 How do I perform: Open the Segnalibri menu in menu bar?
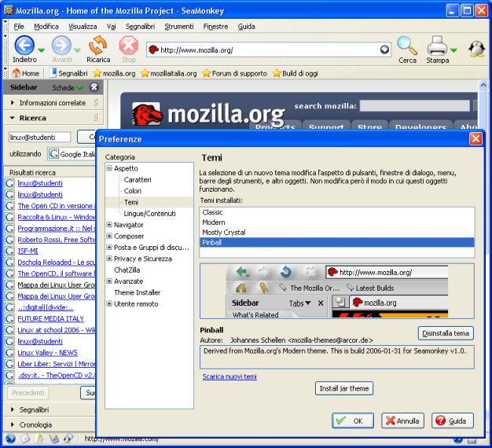(140, 27)
